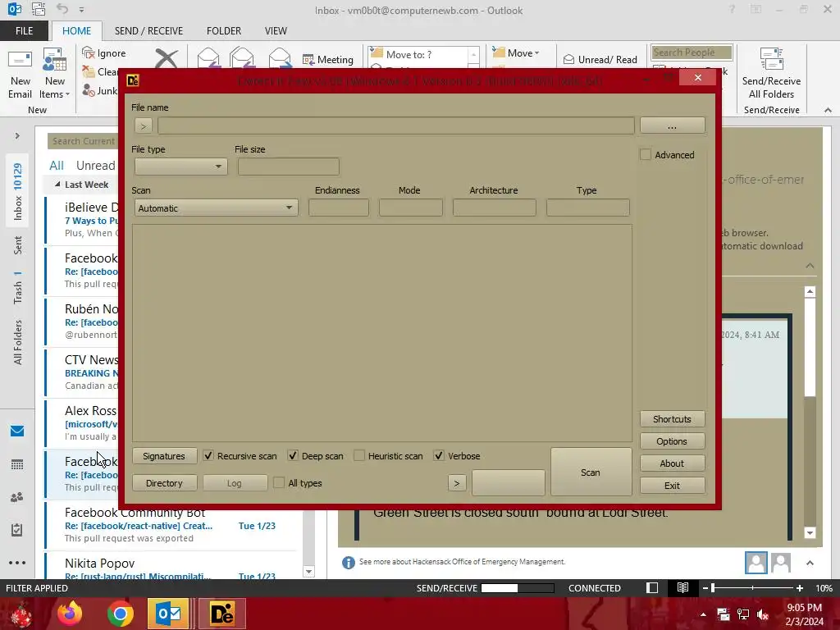The height and width of the screenshot is (630, 840).
Task: Click the browse ellipsis button
Action: [672, 126]
